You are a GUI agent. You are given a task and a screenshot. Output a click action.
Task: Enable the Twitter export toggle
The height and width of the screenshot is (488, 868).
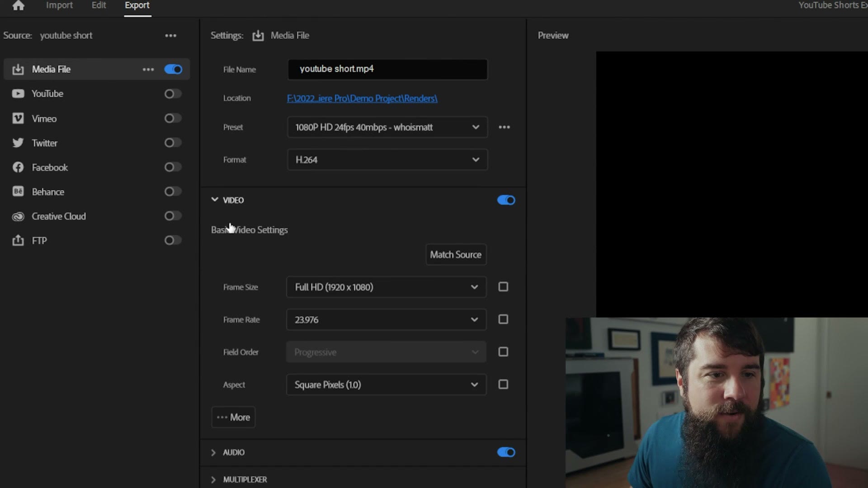[173, 143]
